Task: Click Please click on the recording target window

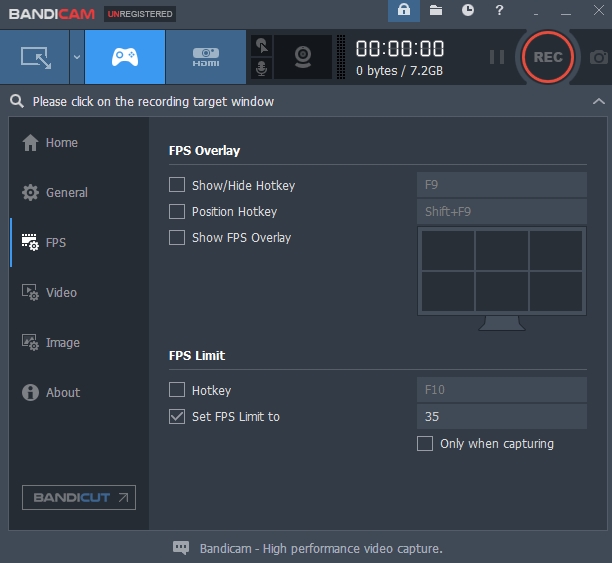Action: (x=153, y=102)
